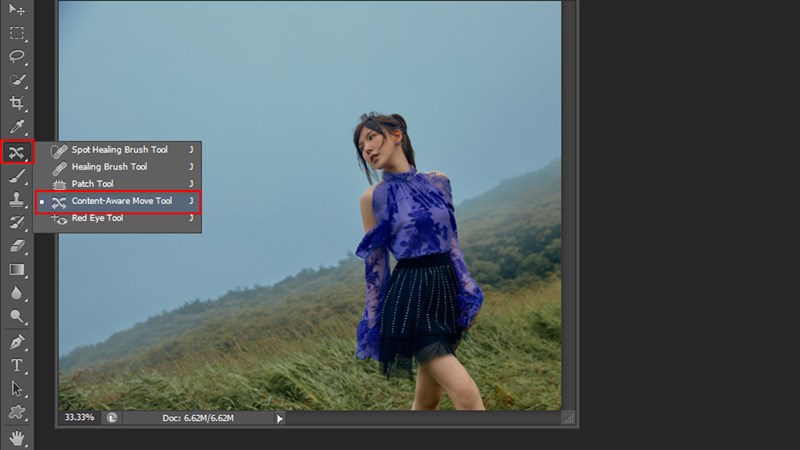Select the Clone Stamp tool
Image resolution: width=800 pixels, height=450 pixels.
point(17,199)
